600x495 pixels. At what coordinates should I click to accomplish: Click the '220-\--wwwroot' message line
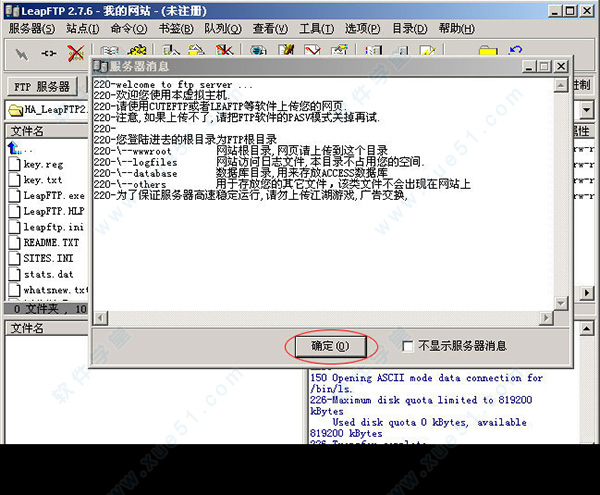pos(241,151)
